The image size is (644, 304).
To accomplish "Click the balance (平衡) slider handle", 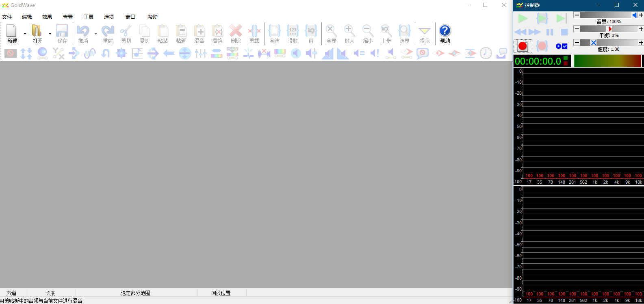I will click(x=610, y=29).
